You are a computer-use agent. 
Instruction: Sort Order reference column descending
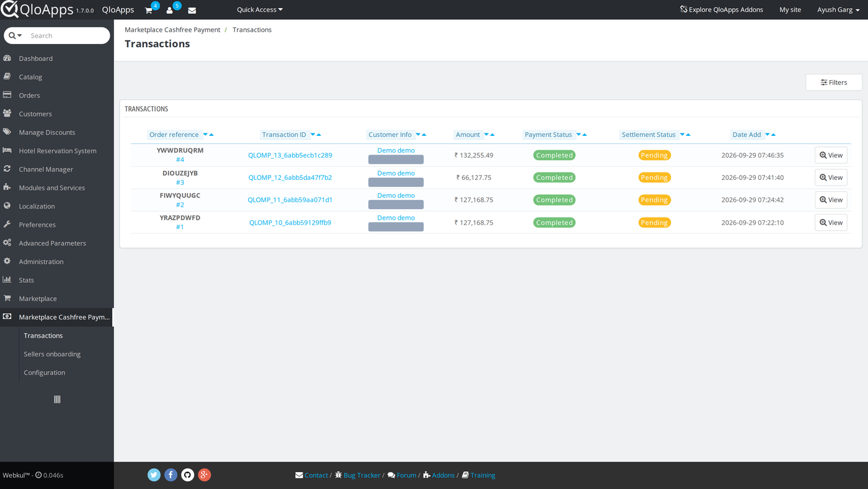[x=205, y=135]
